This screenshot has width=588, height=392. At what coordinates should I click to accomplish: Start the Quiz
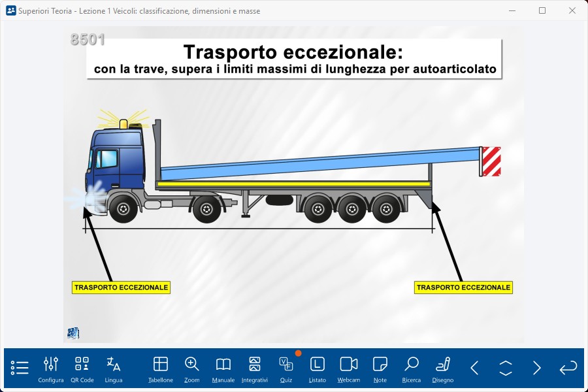[x=286, y=368]
